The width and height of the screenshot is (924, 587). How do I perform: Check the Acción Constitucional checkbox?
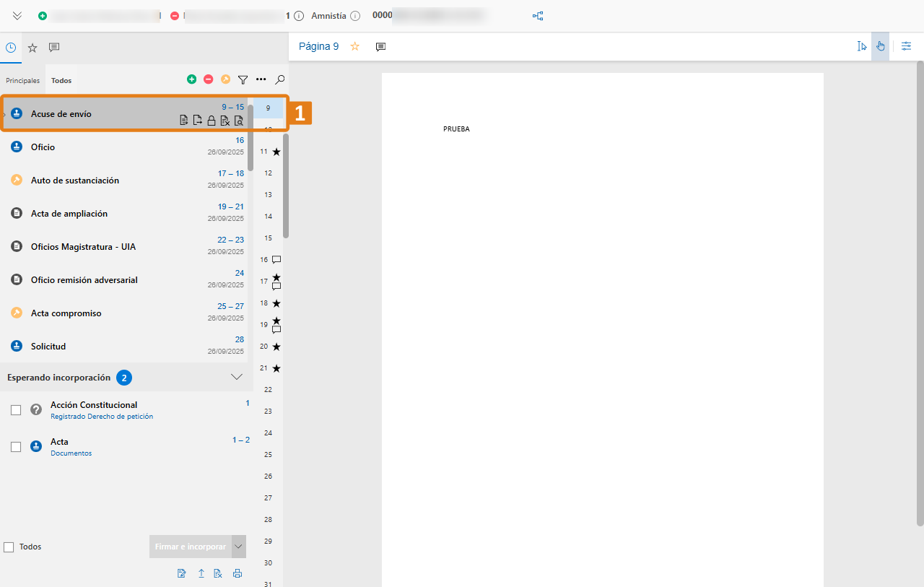tap(16, 410)
